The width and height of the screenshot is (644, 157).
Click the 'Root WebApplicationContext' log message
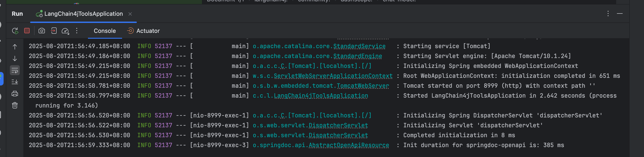[x=512, y=76]
